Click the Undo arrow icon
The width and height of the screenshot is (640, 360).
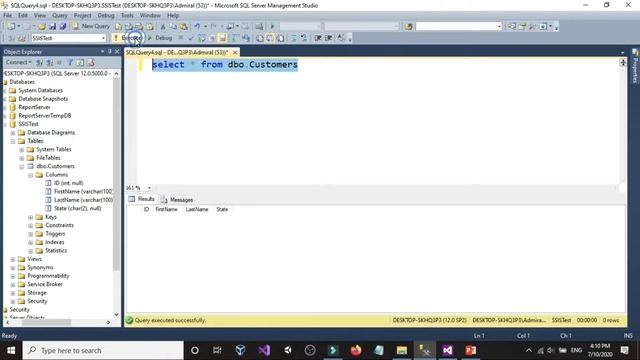[x=197, y=27]
